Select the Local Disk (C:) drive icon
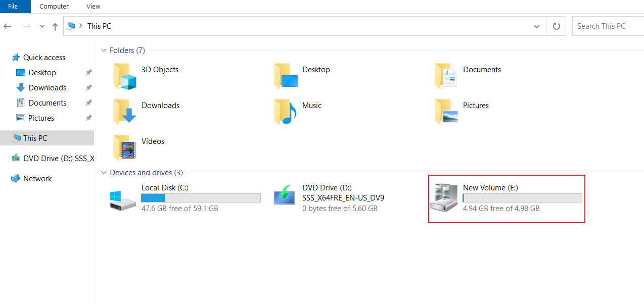The width and height of the screenshot is (644, 304). (x=123, y=200)
